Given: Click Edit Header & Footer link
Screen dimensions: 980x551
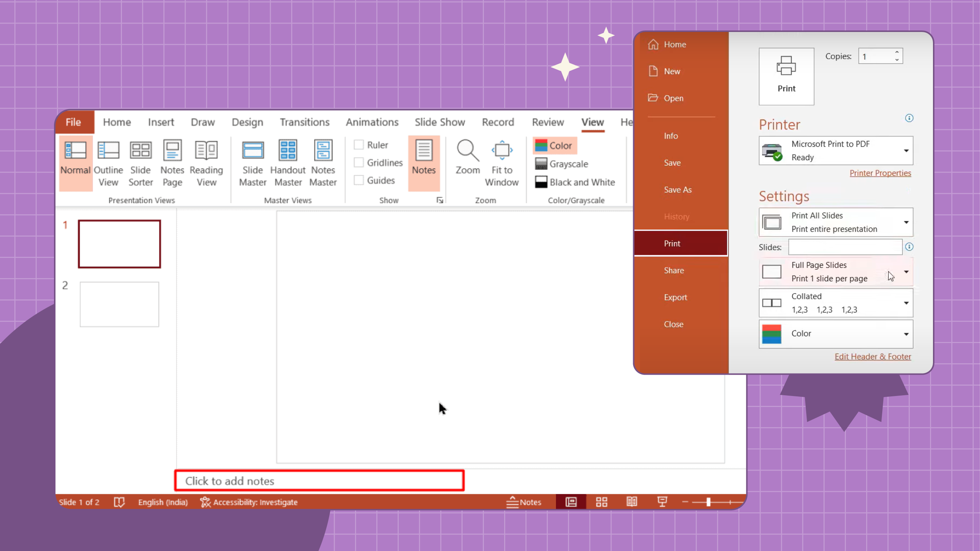Looking at the screenshot, I should 873,356.
